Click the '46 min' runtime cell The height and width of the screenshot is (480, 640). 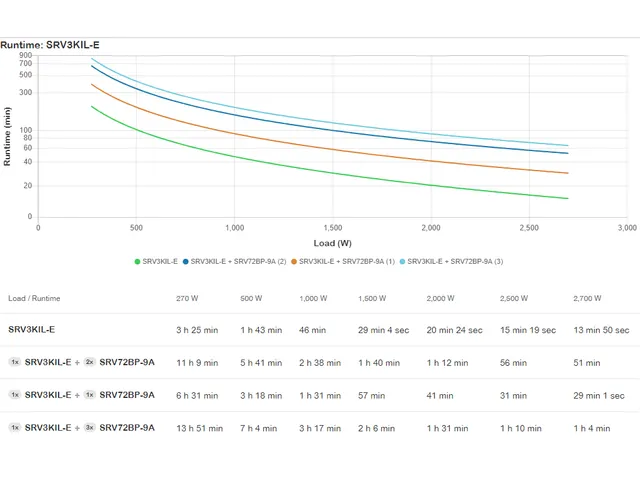[x=312, y=330]
